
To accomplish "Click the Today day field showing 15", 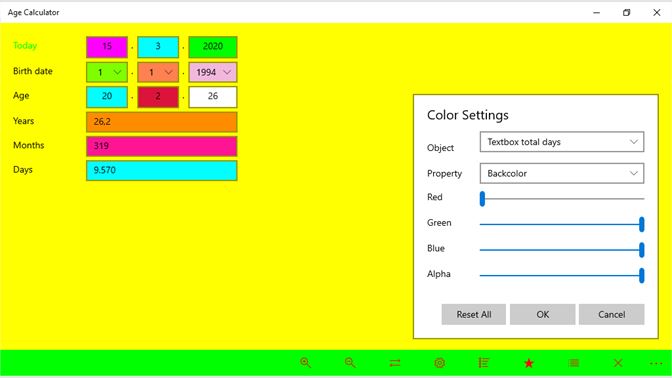I will click(107, 47).
